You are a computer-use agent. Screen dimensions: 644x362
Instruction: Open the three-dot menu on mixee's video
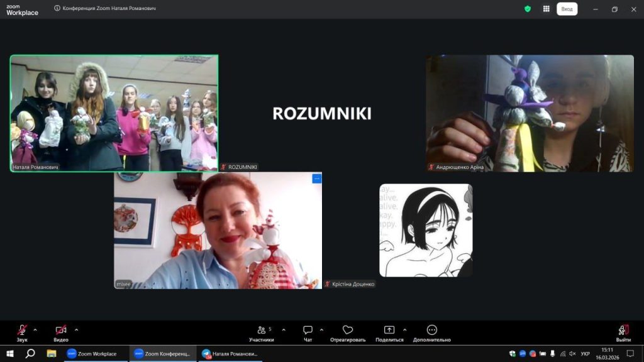(x=316, y=178)
